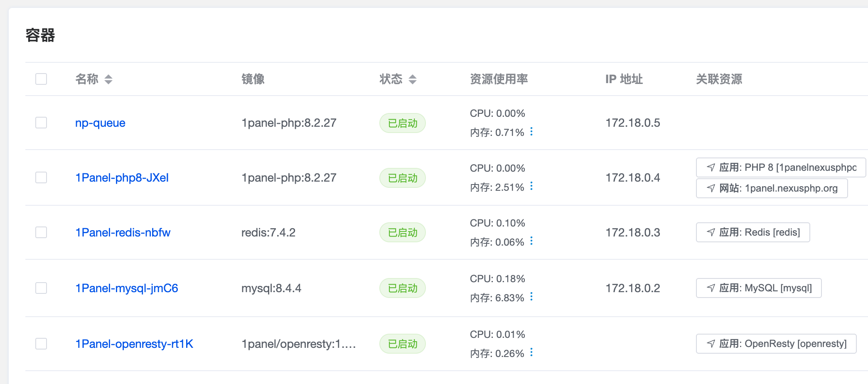Viewport: 868px width, 384px height.
Task: Click the 已启动 status badge for 1Panel-redis-nbfw
Action: coord(402,232)
